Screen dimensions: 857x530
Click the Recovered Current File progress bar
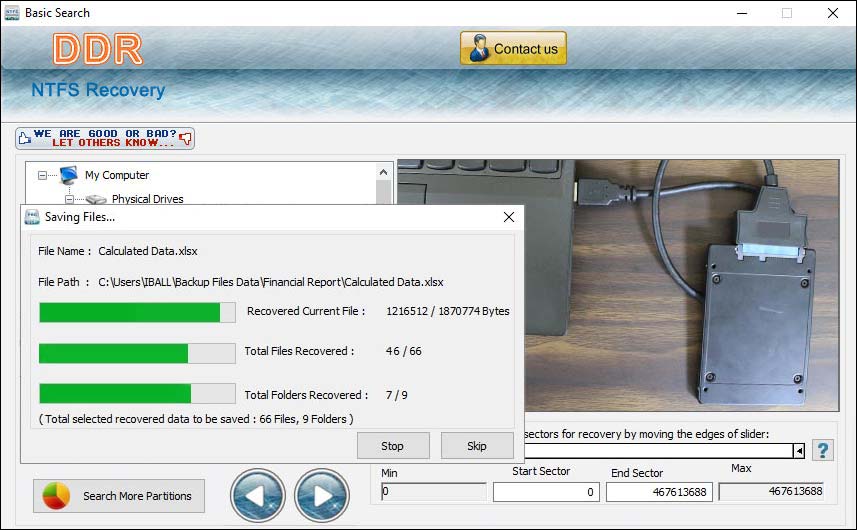coord(137,313)
